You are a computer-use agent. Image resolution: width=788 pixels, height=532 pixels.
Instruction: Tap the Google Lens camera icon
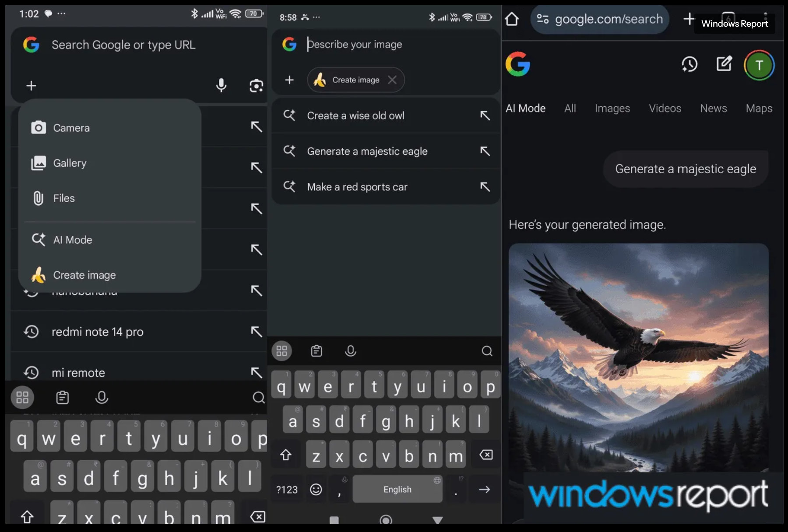pos(256,86)
